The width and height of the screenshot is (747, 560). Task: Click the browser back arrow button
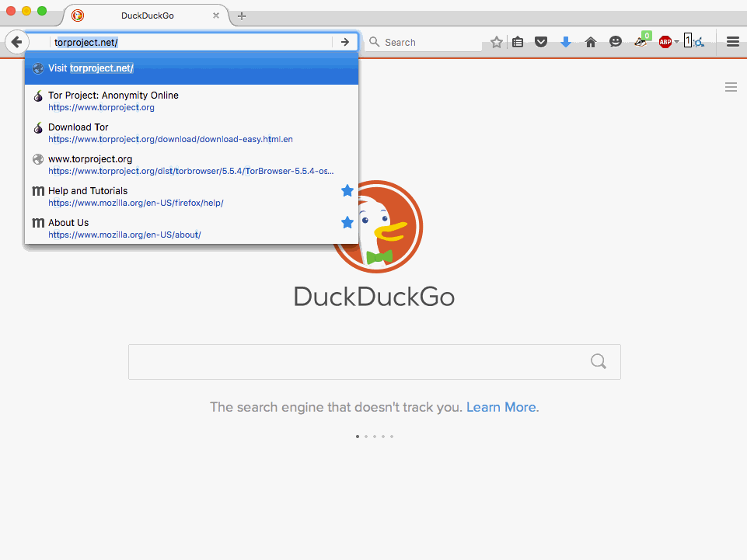16,42
